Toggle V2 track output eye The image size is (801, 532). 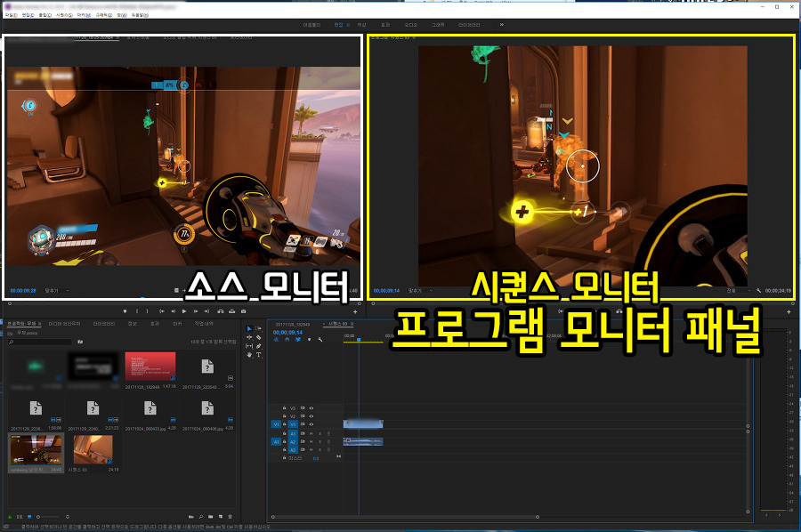(311, 416)
